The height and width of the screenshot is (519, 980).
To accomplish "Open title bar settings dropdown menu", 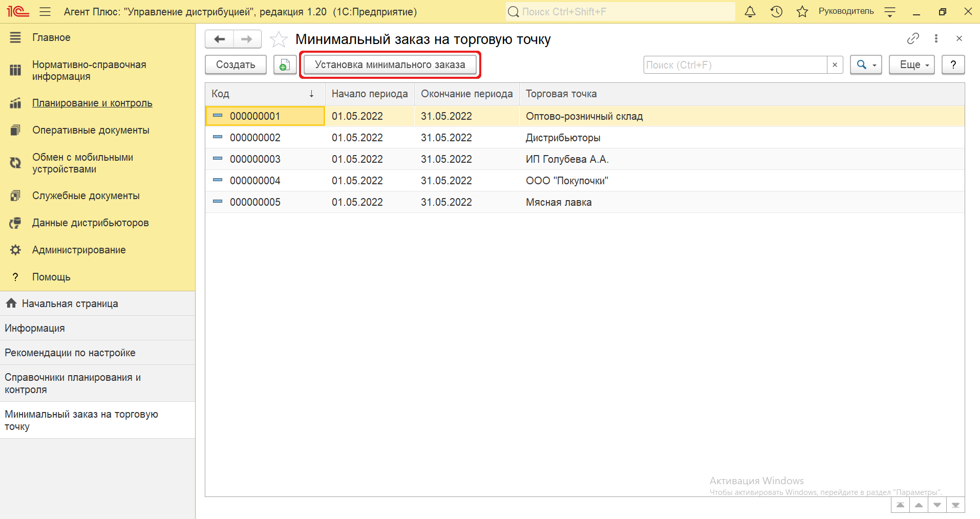I will click(x=890, y=12).
